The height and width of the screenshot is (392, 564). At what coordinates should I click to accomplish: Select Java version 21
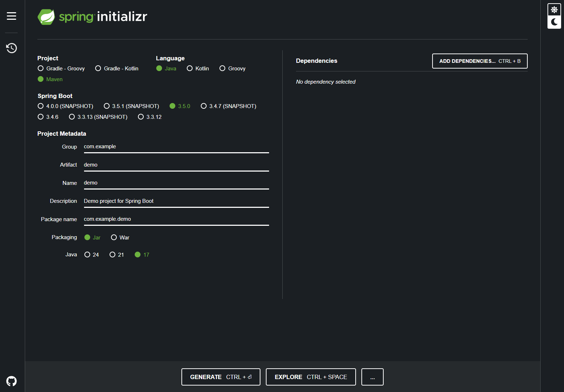[117, 255]
